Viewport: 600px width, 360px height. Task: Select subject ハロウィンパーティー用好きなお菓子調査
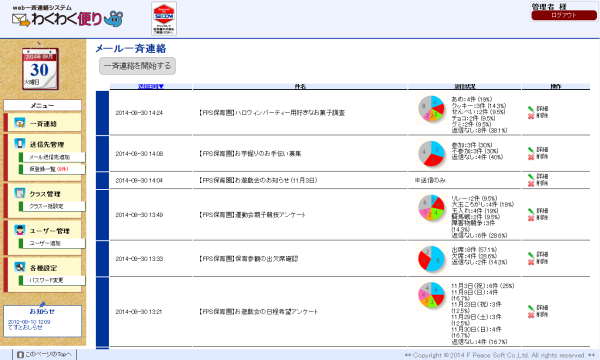(272, 113)
